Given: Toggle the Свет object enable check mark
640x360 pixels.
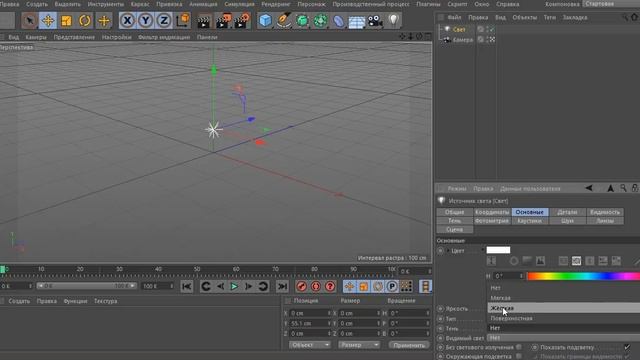Looking at the screenshot, I should tap(492, 29).
